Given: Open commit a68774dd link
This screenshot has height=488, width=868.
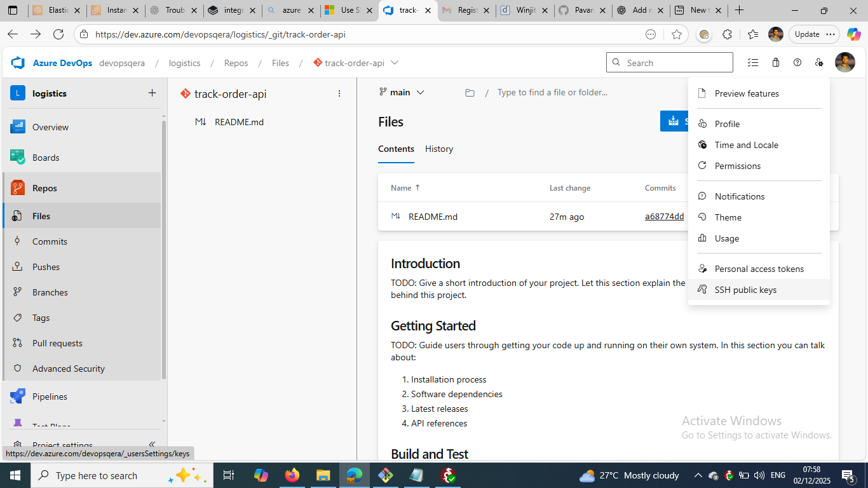Looking at the screenshot, I should point(664,217).
